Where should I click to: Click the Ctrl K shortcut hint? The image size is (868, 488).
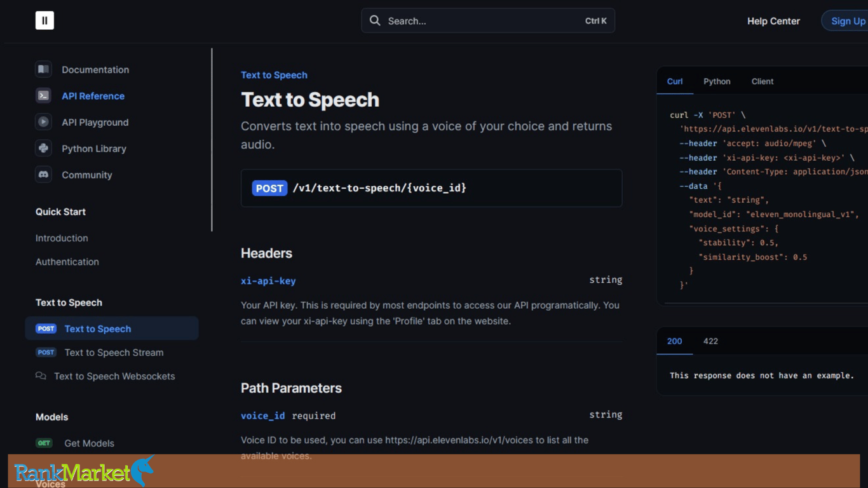[596, 21]
